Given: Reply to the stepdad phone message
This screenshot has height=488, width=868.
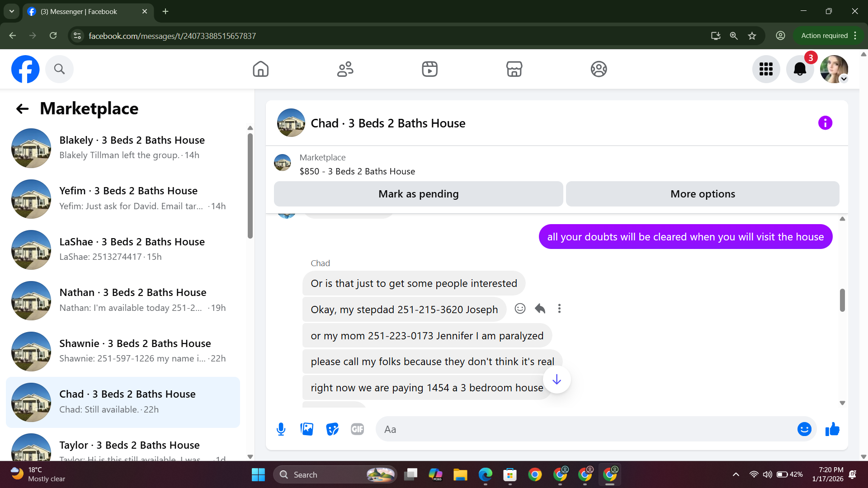Looking at the screenshot, I should [540, 309].
